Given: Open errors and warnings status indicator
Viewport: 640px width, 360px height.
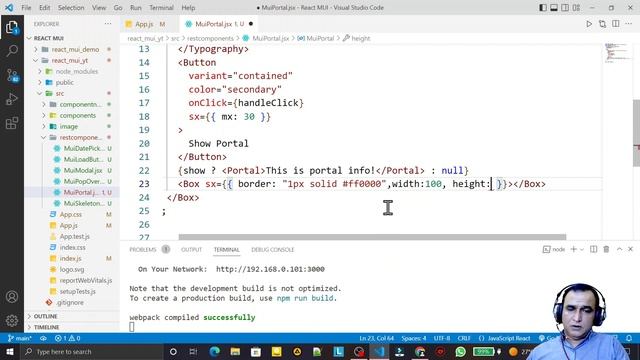Looking at the screenshot, I should point(67,338).
